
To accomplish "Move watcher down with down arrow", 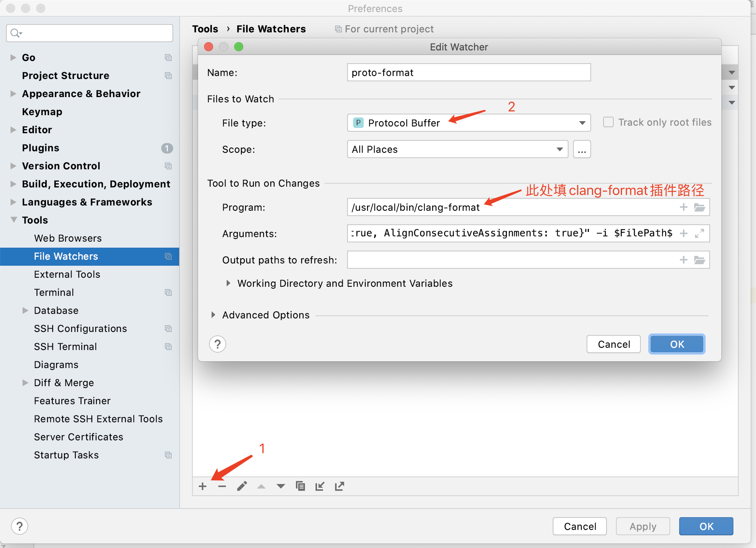I will [x=281, y=486].
